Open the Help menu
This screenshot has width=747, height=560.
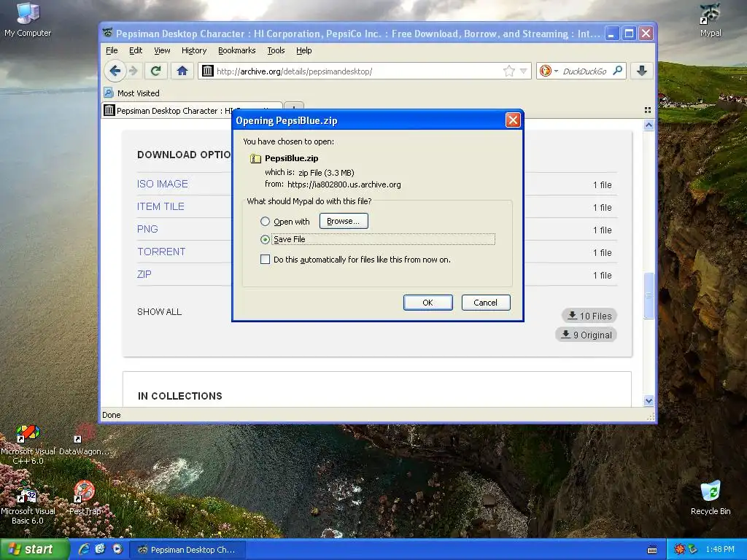pyautogui.click(x=304, y=50)
